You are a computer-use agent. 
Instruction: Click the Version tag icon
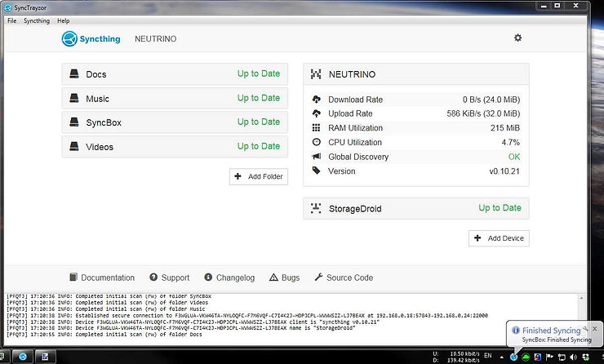tap(316, 171)
